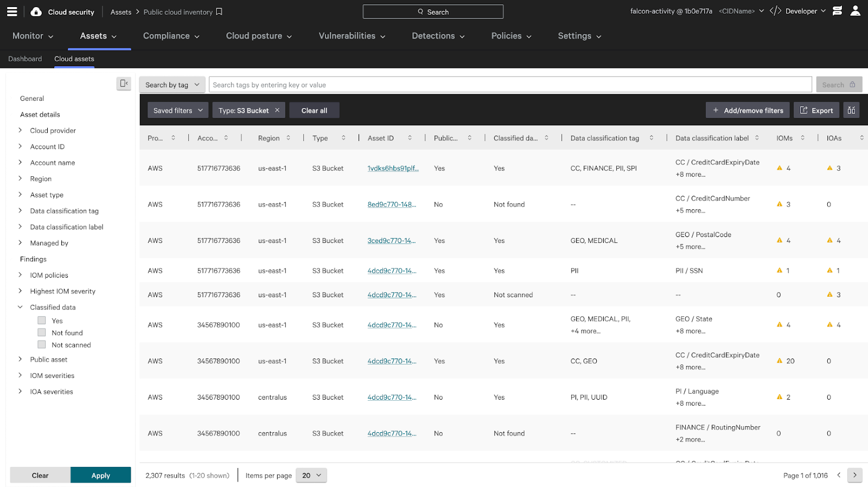
Task: Open the hamburger navigation menu
Action: pos(12,11)
